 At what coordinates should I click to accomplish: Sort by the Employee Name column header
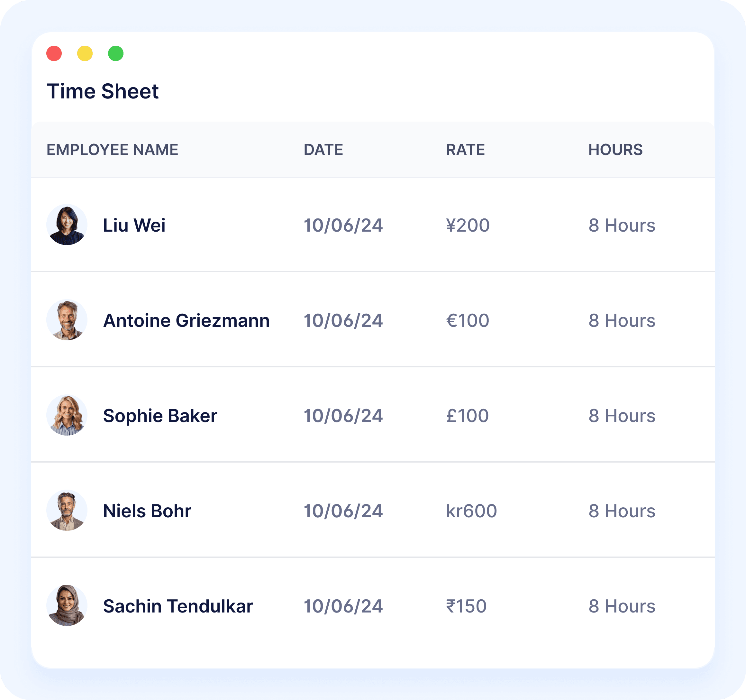(x=112, y=150)
